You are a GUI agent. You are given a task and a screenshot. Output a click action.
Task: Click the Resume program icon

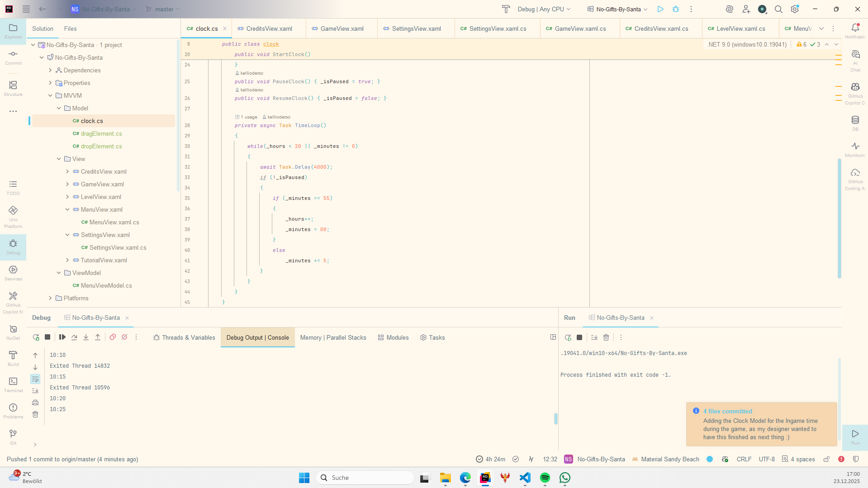[x=62, y=337]
